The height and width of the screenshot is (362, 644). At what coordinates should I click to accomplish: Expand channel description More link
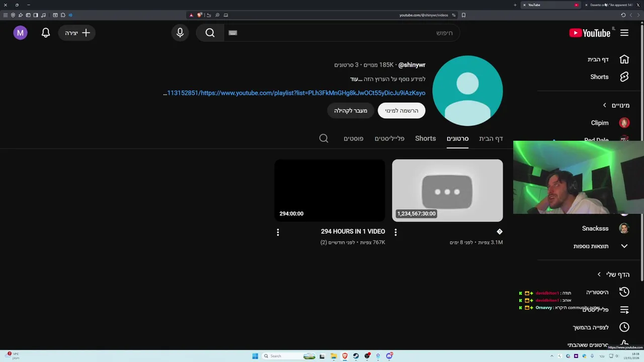click(357, 79)
